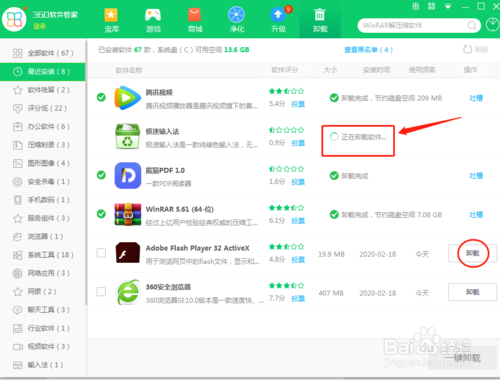Uncheck the 腾讯视频 checkbox
This screenshot has height=380, width=500.
101,97
